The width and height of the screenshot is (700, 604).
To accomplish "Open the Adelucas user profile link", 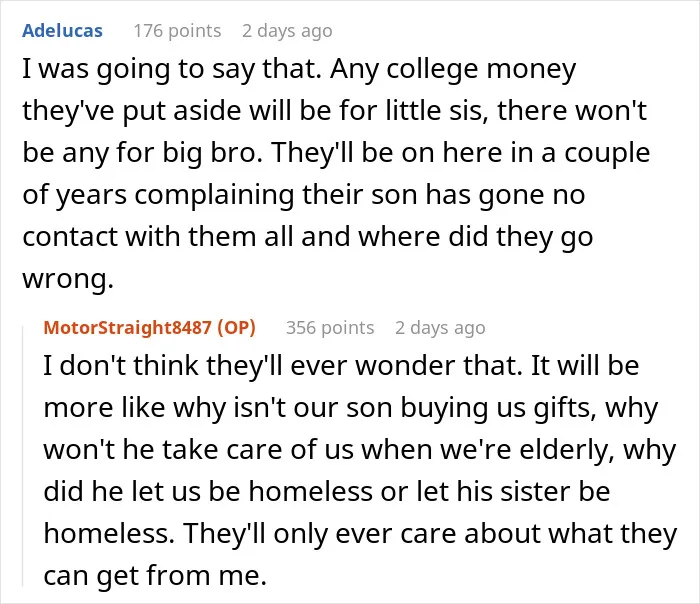I will pos(62,31).
